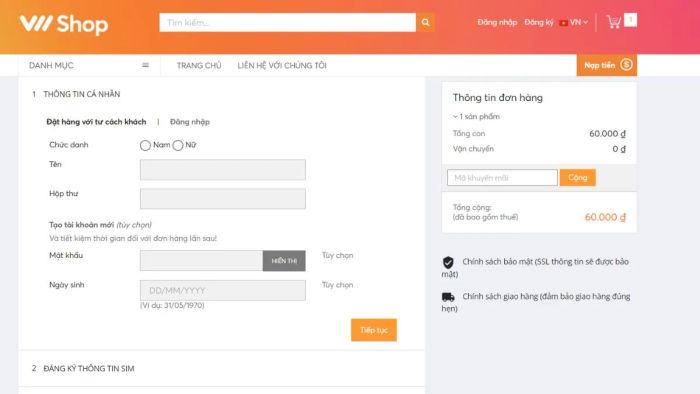Click the Chính sách giao hàng text

click(x=536, y=302)
